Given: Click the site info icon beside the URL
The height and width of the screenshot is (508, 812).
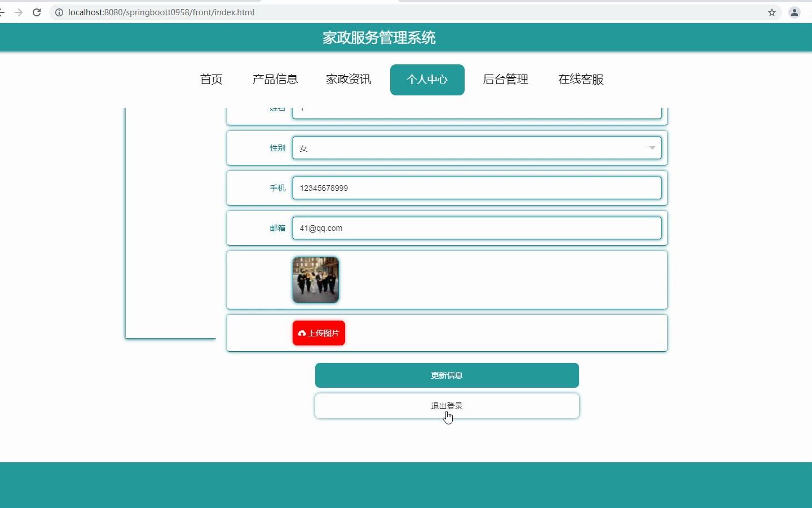Looking at the screenshot, I should [59, 12].
